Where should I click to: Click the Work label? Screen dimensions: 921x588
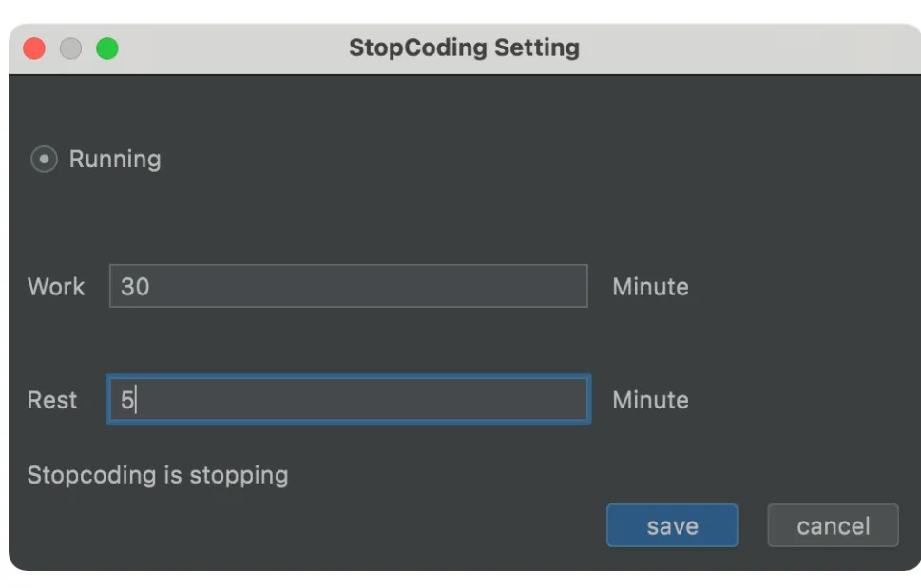[56, 286]
